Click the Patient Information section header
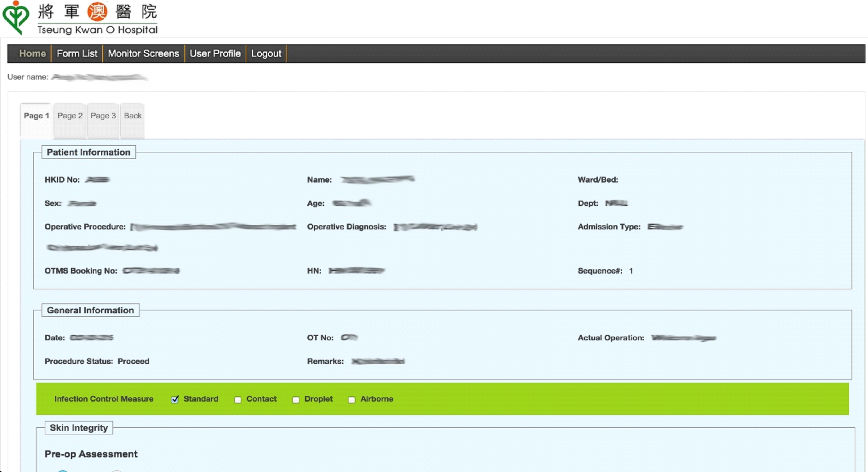Viewport: 868px width, 472px height. coord(88,152)
